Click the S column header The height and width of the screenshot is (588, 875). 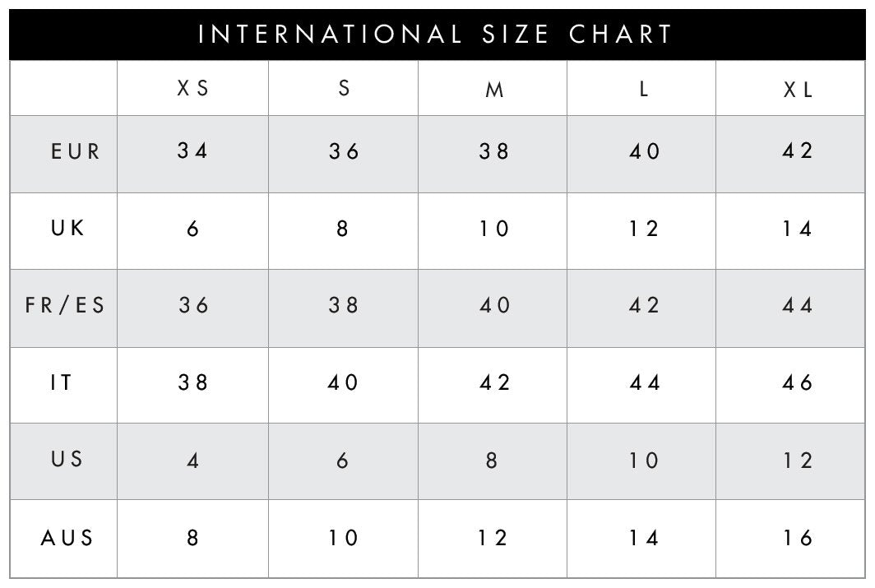(x=344, y=89)
